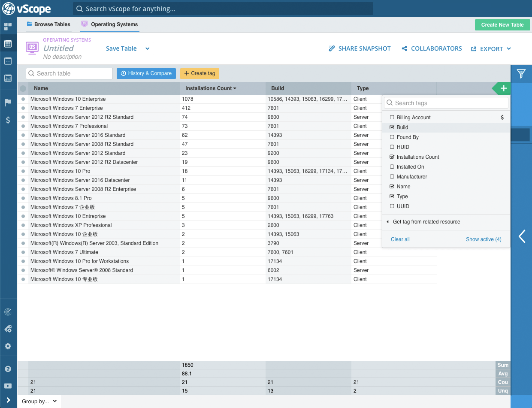Uncheck the Installations Count tag
This screenshot has height=408, width=532.
pyautogui.click(x=392, y=157)
